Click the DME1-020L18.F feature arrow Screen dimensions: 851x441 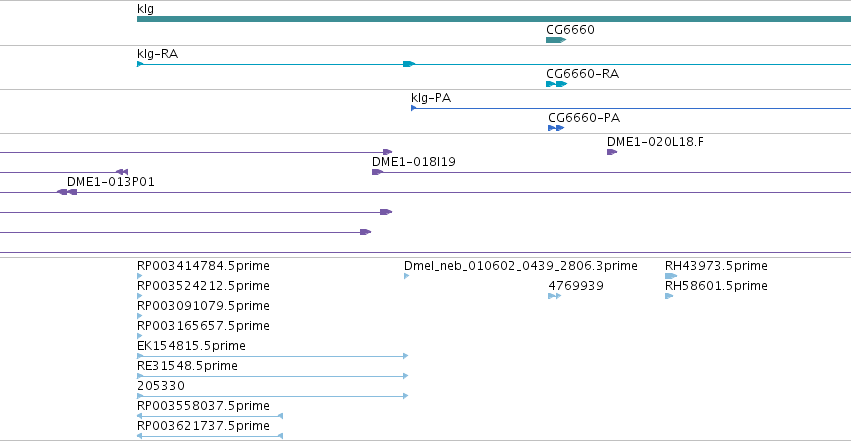tap(612, 152)
